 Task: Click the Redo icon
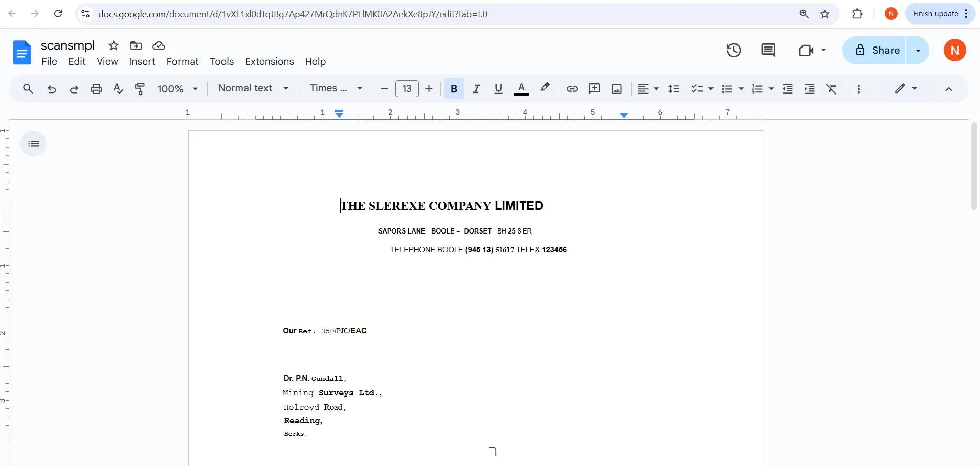74,88
